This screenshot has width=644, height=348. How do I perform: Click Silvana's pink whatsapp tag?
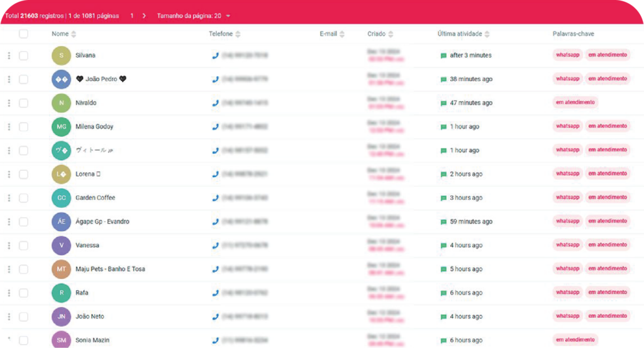pyautogui.click(x=568, y=55)
